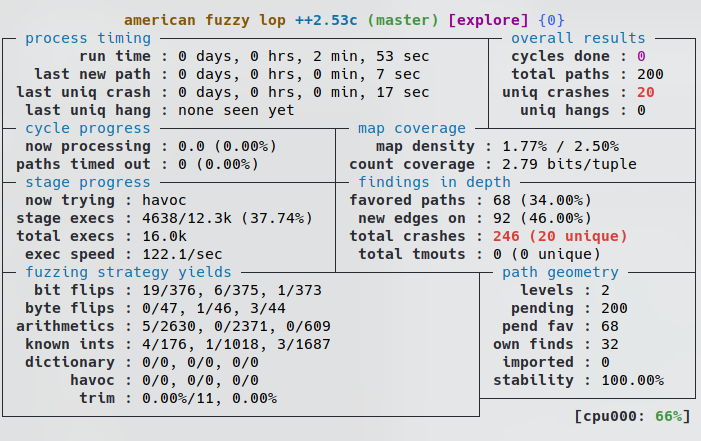Select the 'havoc' now trying value
The image size is (701, 441).
pos(164,200)
